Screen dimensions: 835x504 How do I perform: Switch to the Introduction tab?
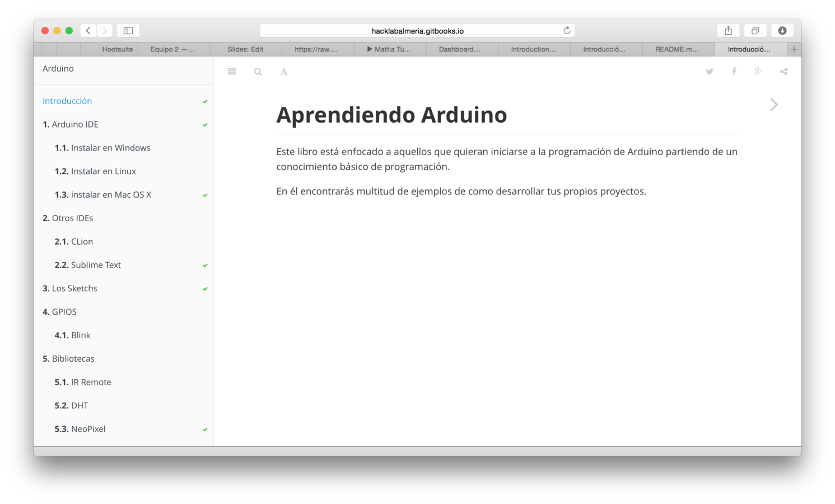pyautogui.click(x=533, y=49)
